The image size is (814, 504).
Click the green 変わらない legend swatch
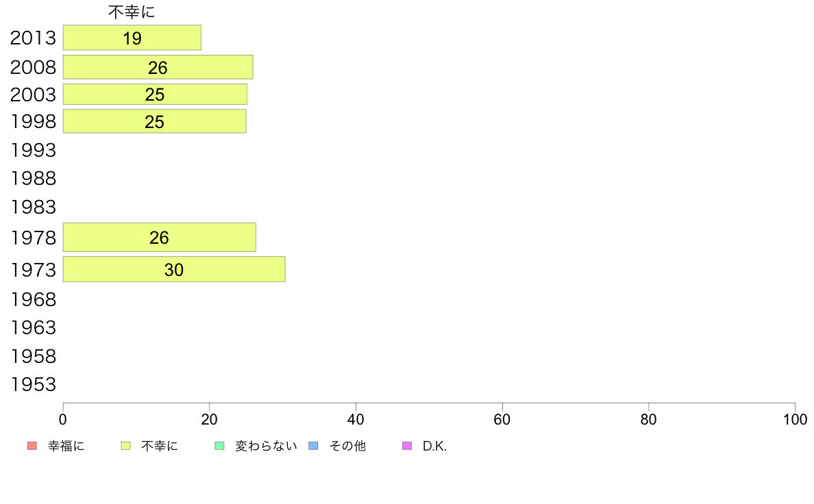tap(219, 446)
